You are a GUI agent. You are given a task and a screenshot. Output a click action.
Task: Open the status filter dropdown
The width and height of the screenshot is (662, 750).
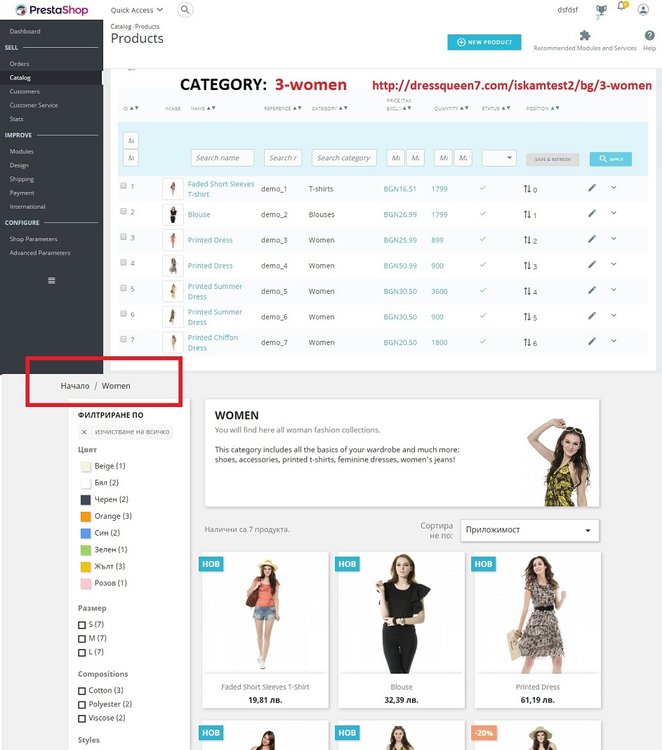499,158
